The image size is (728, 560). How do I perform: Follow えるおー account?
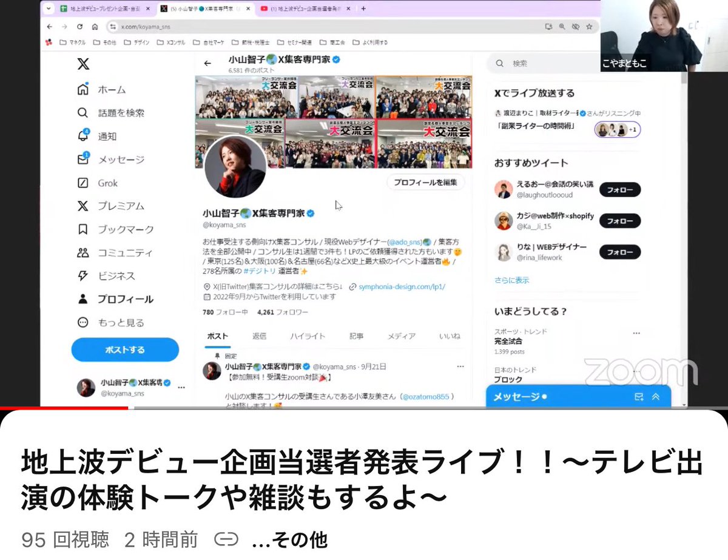click(x=620, y=190)
